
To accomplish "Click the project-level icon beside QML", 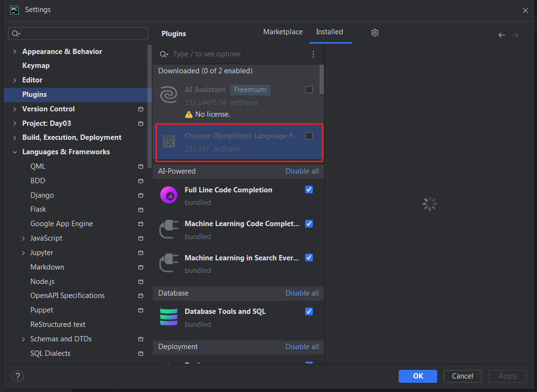I will click(140, 166).
